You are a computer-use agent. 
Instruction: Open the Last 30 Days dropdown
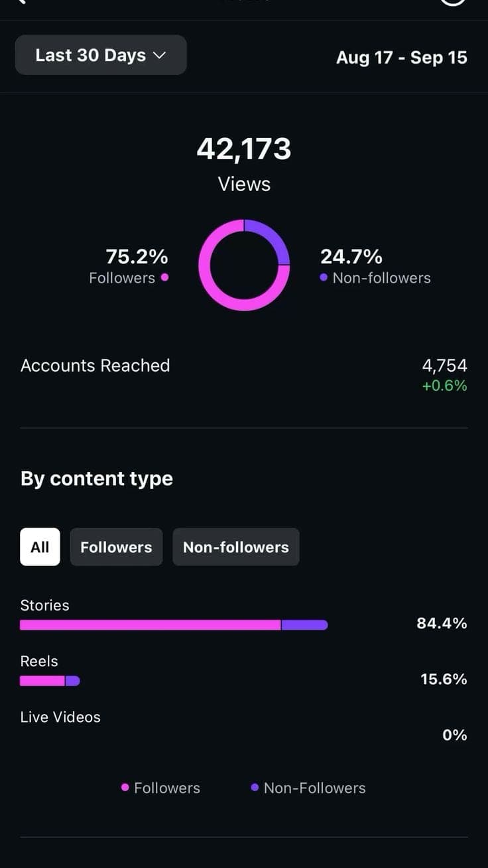click(x=100, y=55)
